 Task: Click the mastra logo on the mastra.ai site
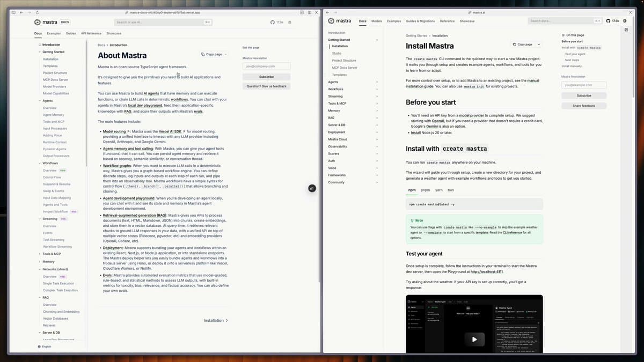pos(340,20)
